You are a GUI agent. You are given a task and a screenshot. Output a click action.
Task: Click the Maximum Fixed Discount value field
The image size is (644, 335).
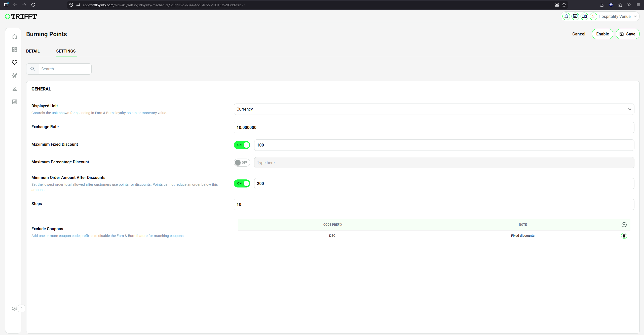[x=444, y=145]
